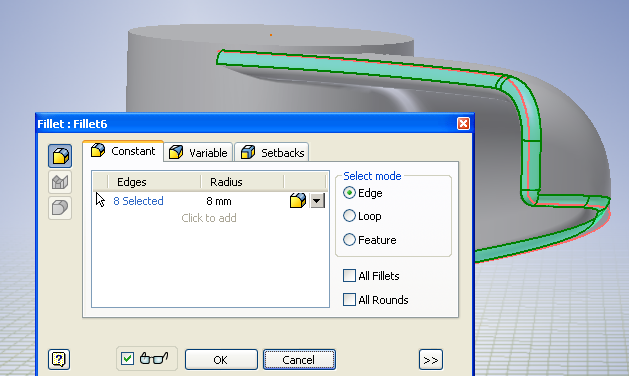The image size is (629, 376).
Task: Expand the dialog with the >> button
Action: click(x=431, y=360)
